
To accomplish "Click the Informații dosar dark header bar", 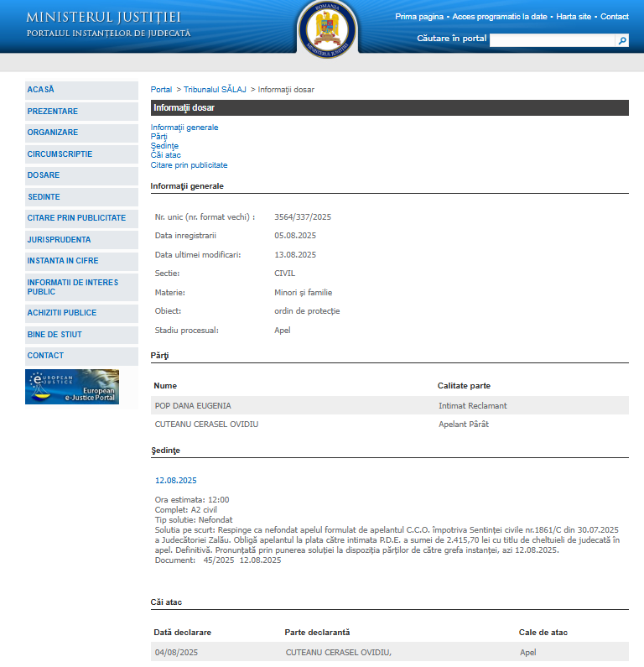I will (x=389, y=108).
